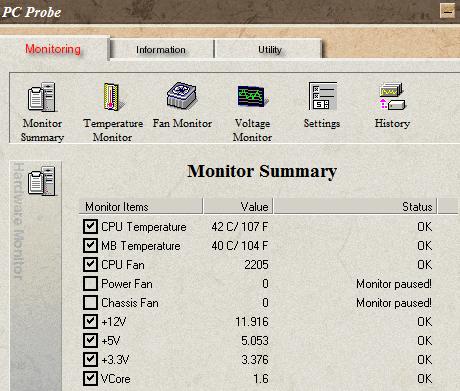
Task: Select the +3.3V value '3.376'
Action: pos(255,360)
